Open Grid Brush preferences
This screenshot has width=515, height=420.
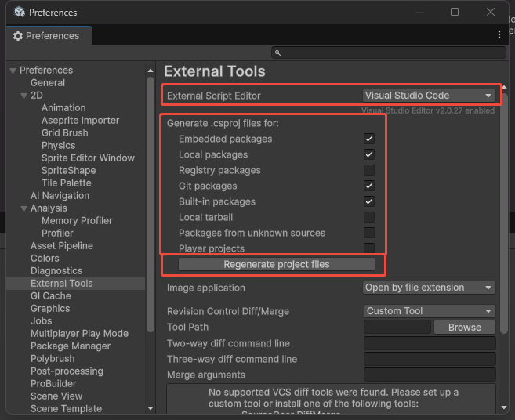click(x=65, y=133)
